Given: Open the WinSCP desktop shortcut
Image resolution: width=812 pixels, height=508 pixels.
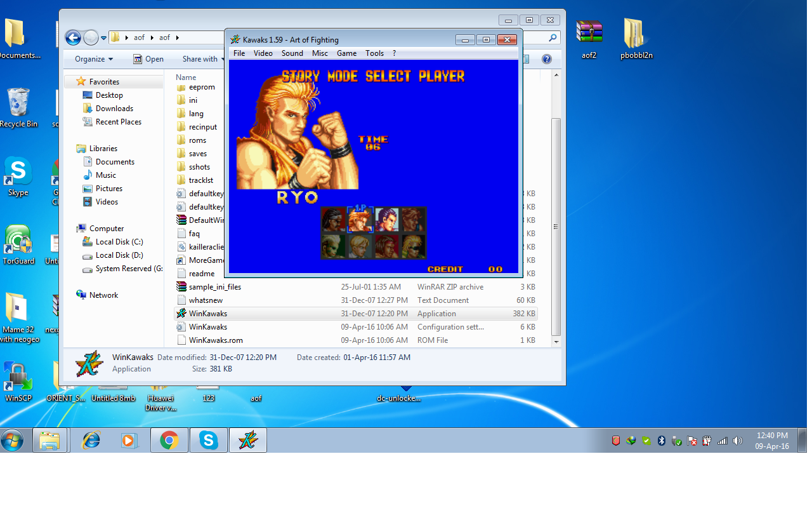Looking at the screenshot, I should click(x=18, y=381).
